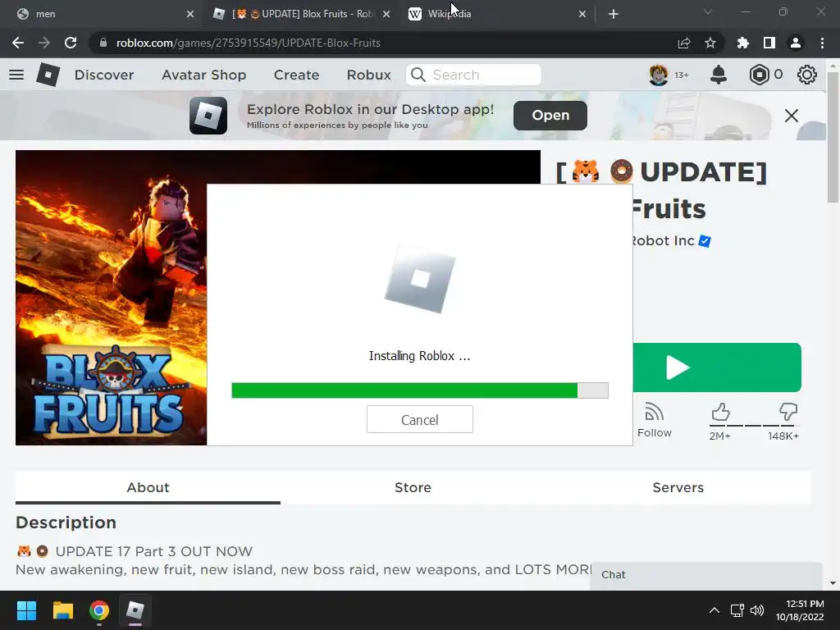The image size is (840, 630).
Task: Toggle the Chrome side panel
Action: point(769,43)
